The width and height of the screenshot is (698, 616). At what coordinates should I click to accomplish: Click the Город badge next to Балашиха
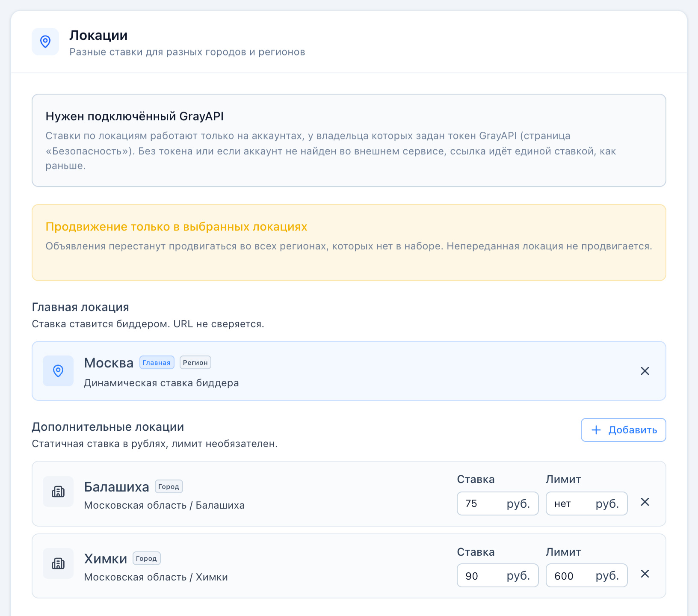[x=169, y=486]
